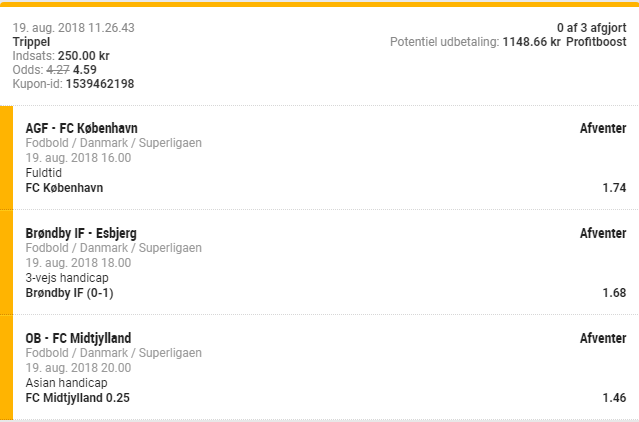Click the FC Midtjylland 0.25 selection

(77, 398)
